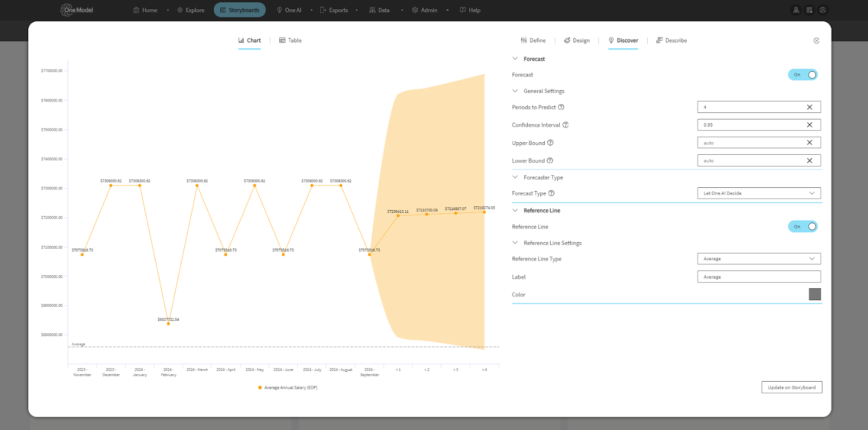Pick the reference line color swatch
868x430 pixels.
[815, 294]
